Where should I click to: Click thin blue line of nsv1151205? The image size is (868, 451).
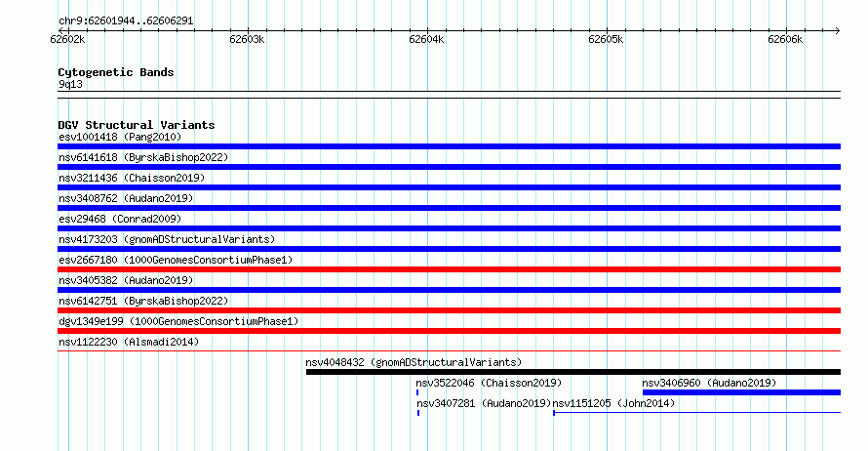tap(697, 413)
